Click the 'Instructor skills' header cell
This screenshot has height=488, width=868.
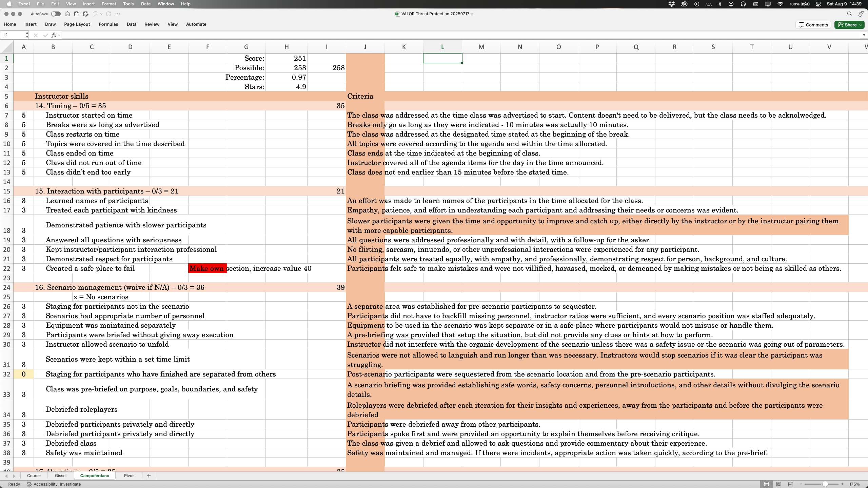(x=61, y=96)
